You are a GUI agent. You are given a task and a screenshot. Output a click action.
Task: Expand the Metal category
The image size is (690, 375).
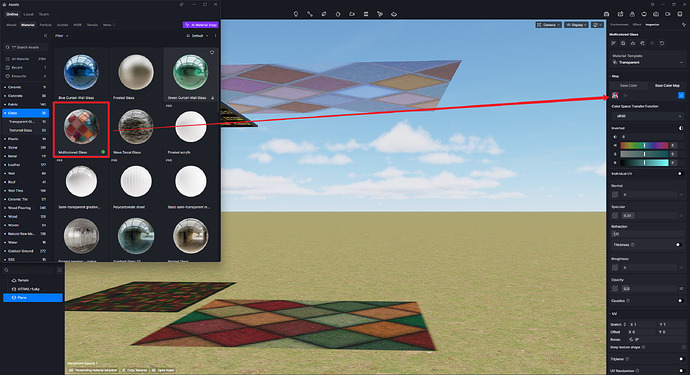pyautogui.click(x=26, y=156)
